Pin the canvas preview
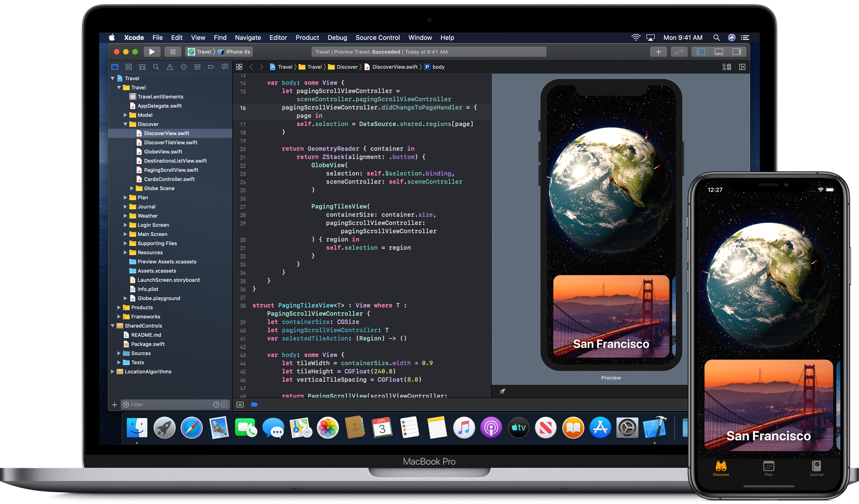 [x=502, y=391]
